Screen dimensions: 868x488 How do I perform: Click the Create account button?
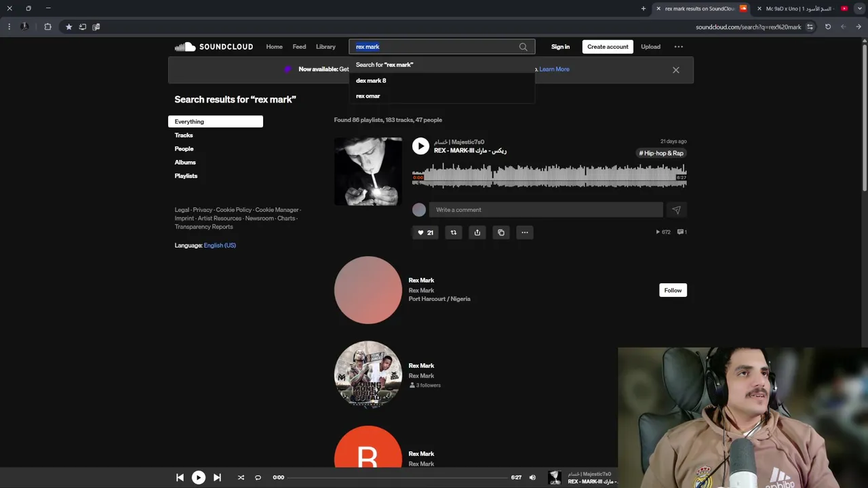tap(608, 47)
